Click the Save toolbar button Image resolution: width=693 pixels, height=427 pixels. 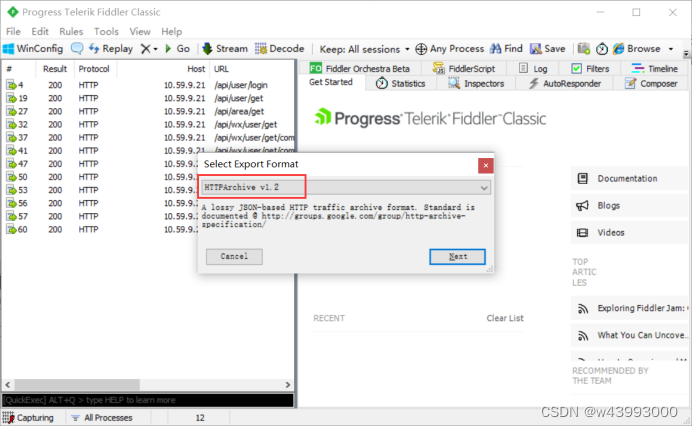(548, 49)
